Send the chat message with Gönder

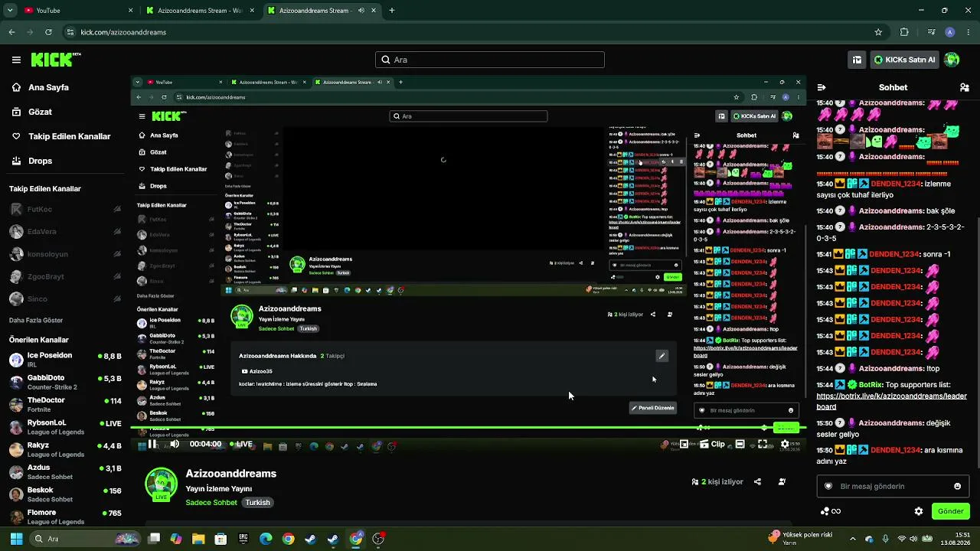pyautogui.click(x=951, y=511)
